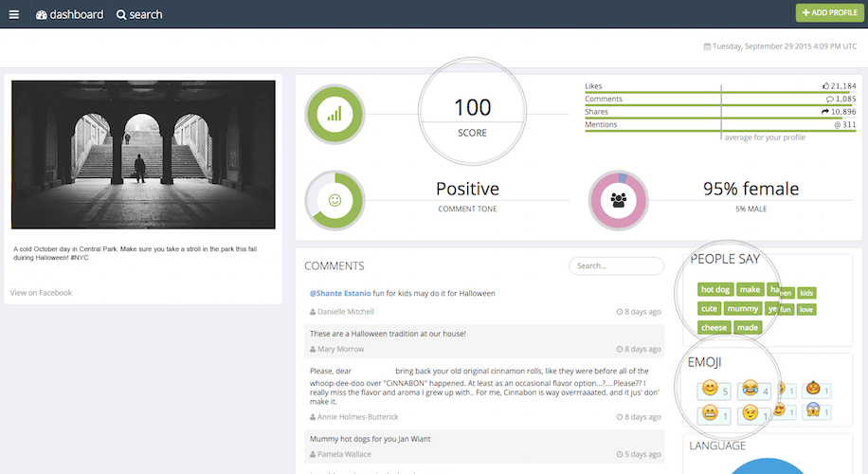Click the PEOPLE SAY heading
Screen dimensions: 868x474
point(725,259)
